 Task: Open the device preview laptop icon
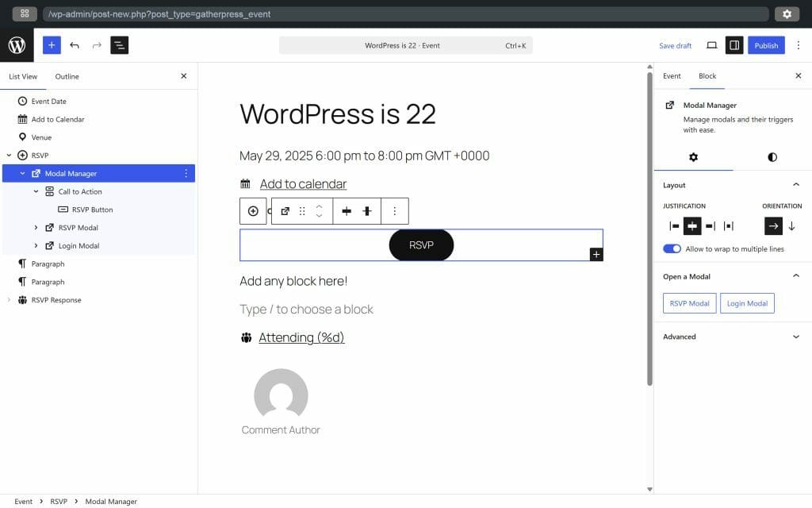(711, 45)
